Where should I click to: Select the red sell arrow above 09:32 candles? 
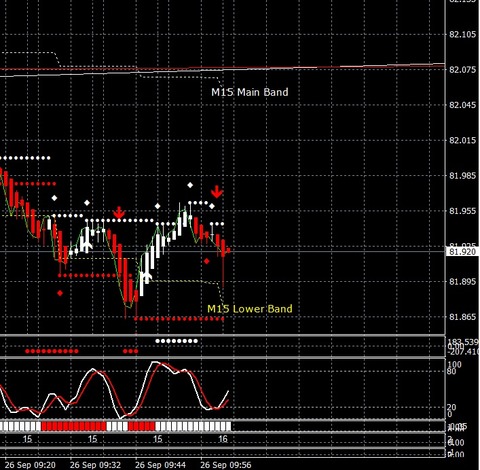click(119, 212)
